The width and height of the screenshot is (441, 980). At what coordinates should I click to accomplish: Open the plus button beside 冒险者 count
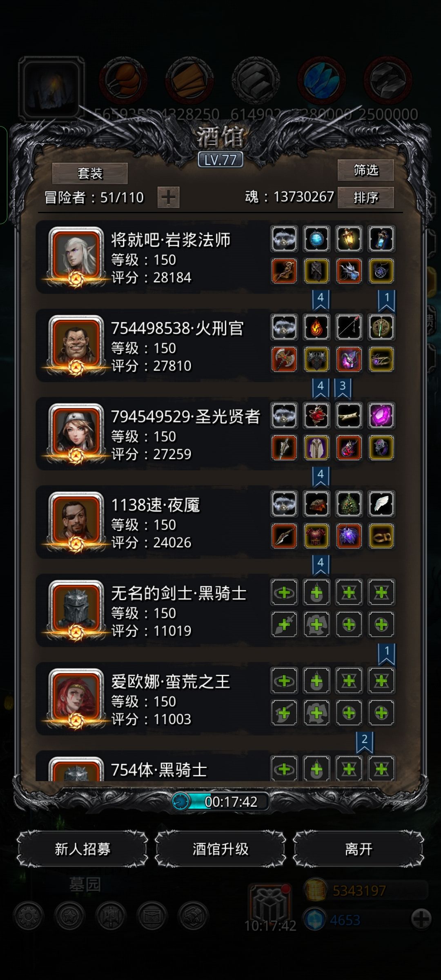[x=168, y=198]
